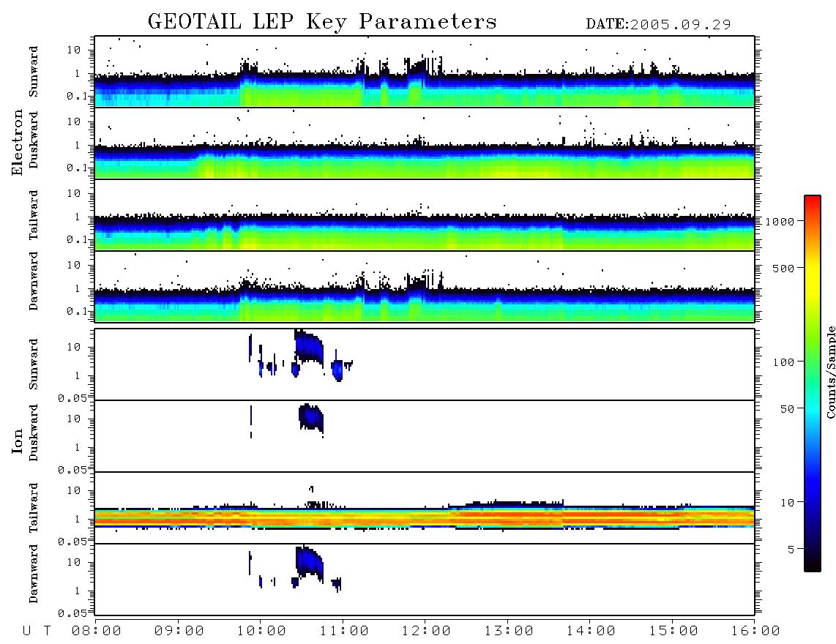Click the "100" colorbar tick label
The image size is (836, 644).
click(x=783, y=362)
